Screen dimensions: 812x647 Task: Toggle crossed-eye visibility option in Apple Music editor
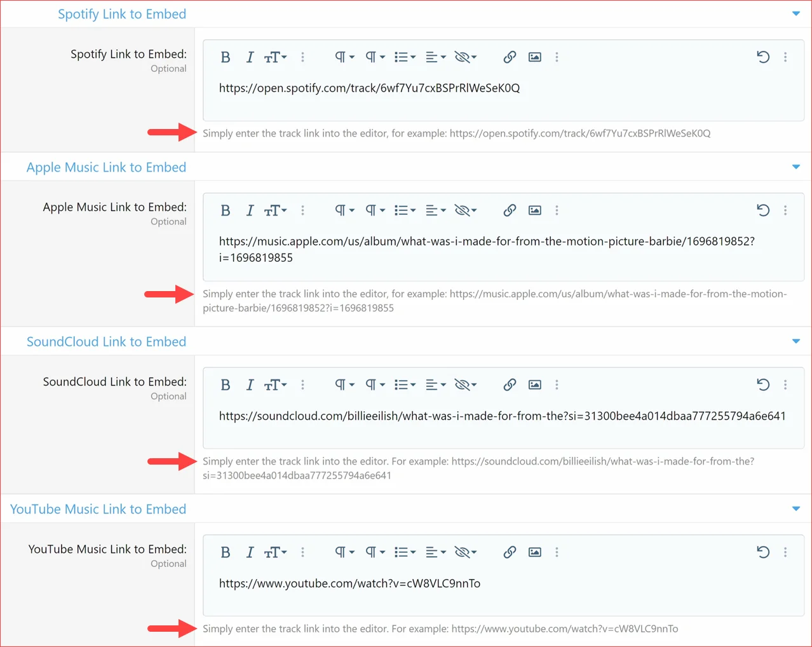point(465,210)
